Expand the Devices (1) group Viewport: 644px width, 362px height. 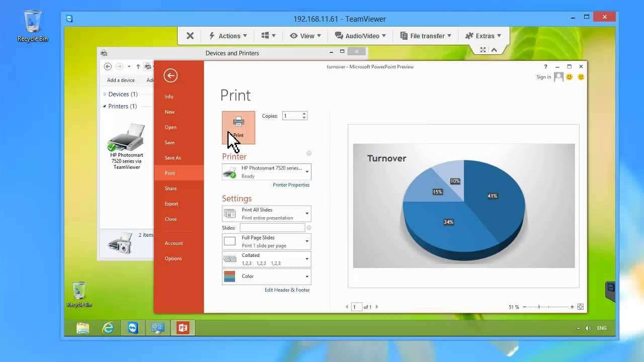tap(105, 94)
